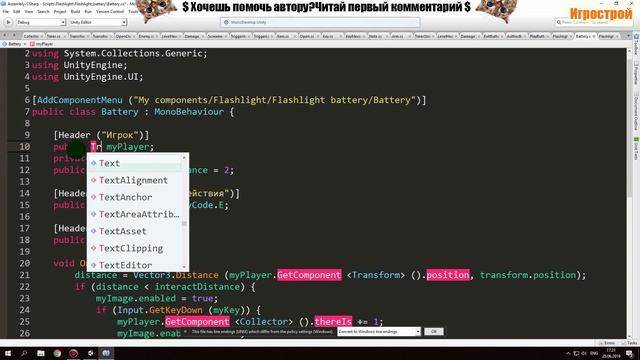Viewport: 640px width, 360px height.
Task: Open Unity from the taskbar
Action: tap(90, 353)
